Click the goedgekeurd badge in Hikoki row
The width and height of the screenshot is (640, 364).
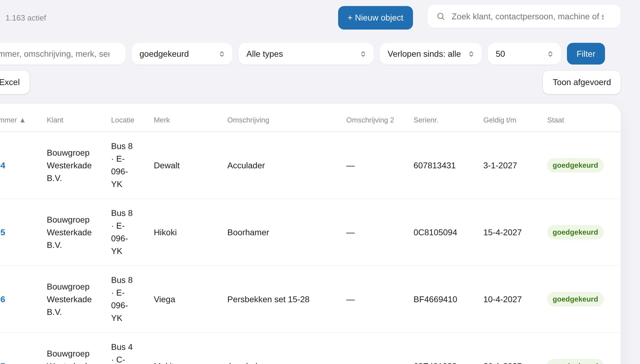tap(575, 232)
